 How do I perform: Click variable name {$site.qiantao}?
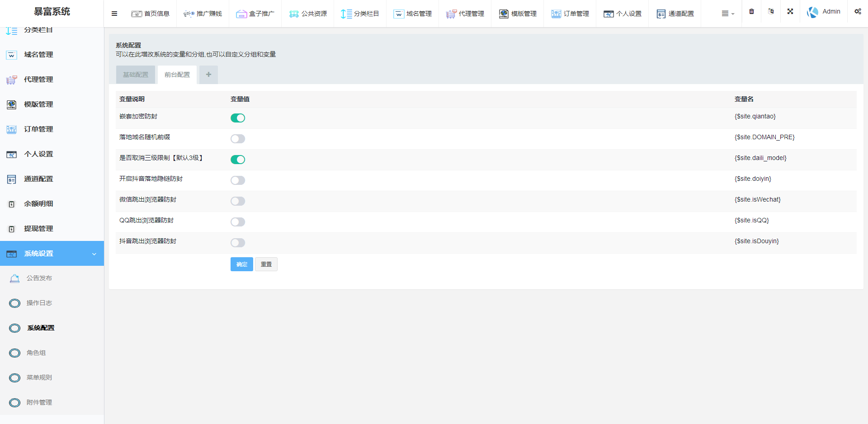point(755,117)
